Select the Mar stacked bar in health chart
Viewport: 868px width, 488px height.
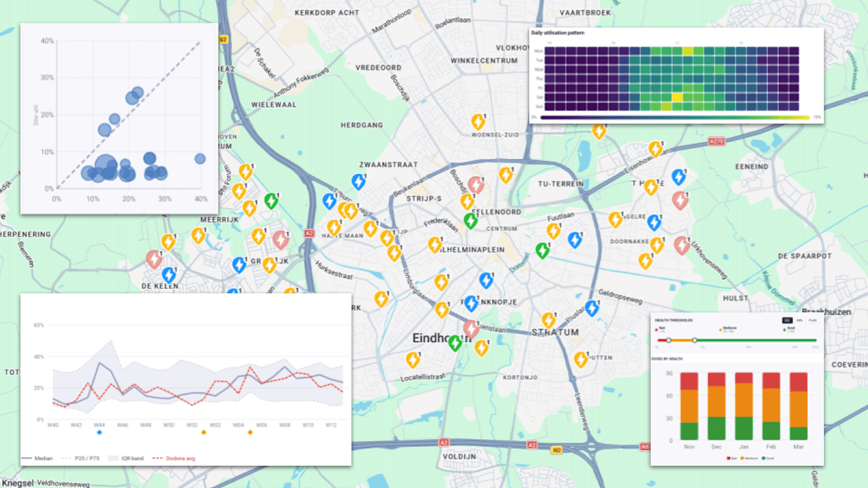pyautogui.click(x=798, y=407)
